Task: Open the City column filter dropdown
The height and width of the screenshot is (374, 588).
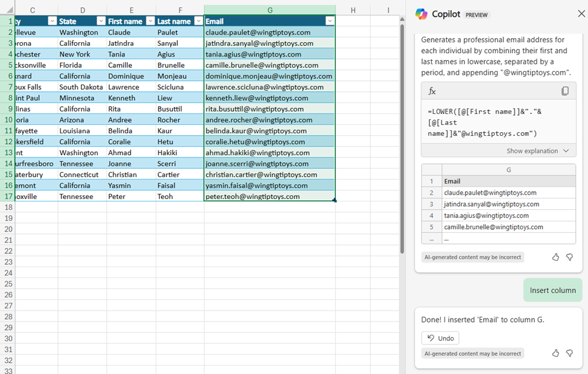Action: 52,21
